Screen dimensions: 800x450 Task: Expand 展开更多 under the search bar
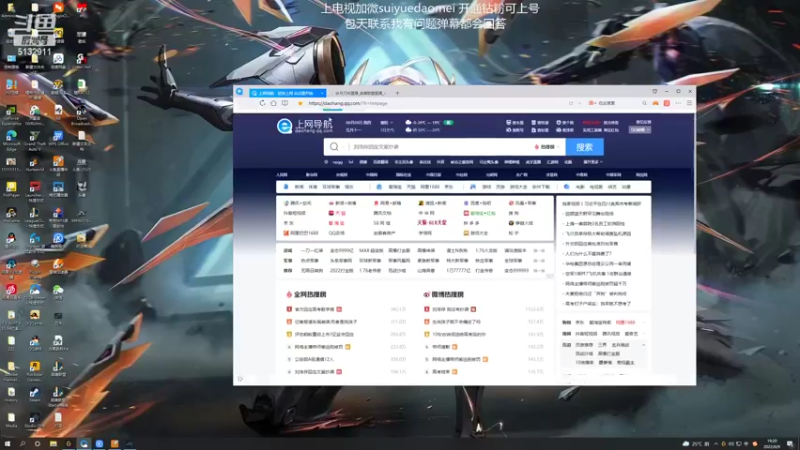click(593, 162)
